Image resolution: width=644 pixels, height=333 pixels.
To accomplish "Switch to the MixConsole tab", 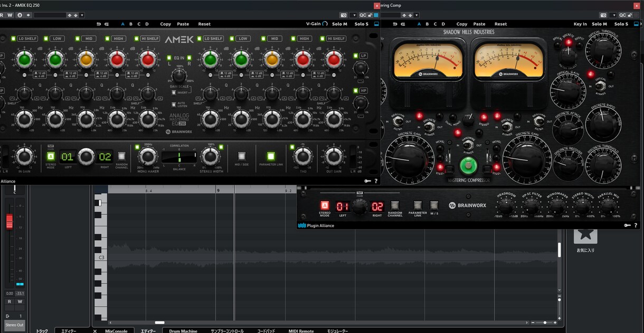I will click(x=116, y=331).
